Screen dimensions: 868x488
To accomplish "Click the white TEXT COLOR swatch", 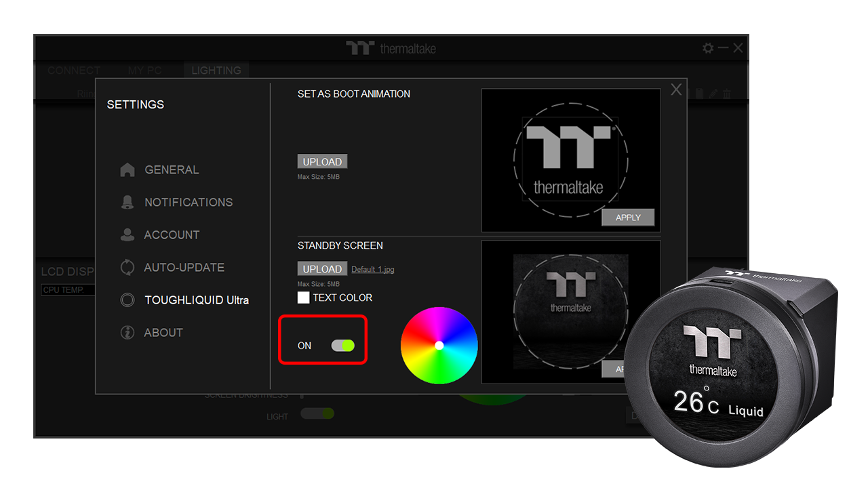I will point(303,298).
